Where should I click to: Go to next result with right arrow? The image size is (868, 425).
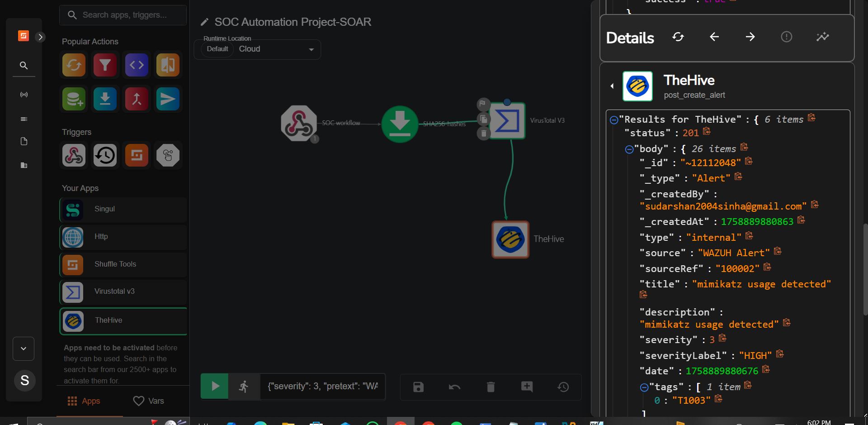(750, 37)
